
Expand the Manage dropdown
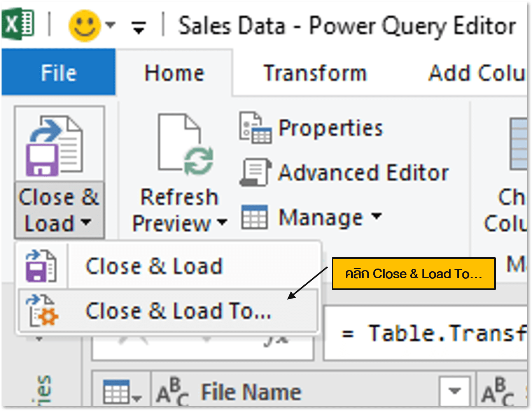click(376, 217)
